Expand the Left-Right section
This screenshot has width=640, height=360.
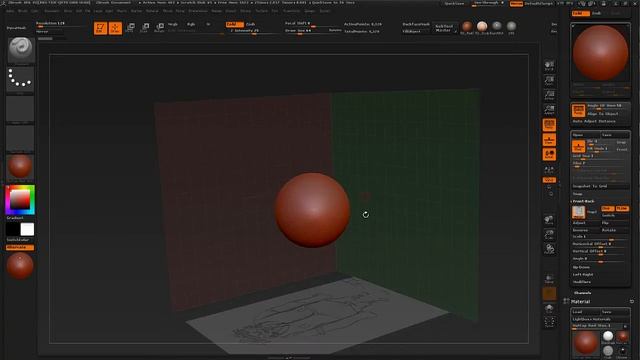click(583, 275)
